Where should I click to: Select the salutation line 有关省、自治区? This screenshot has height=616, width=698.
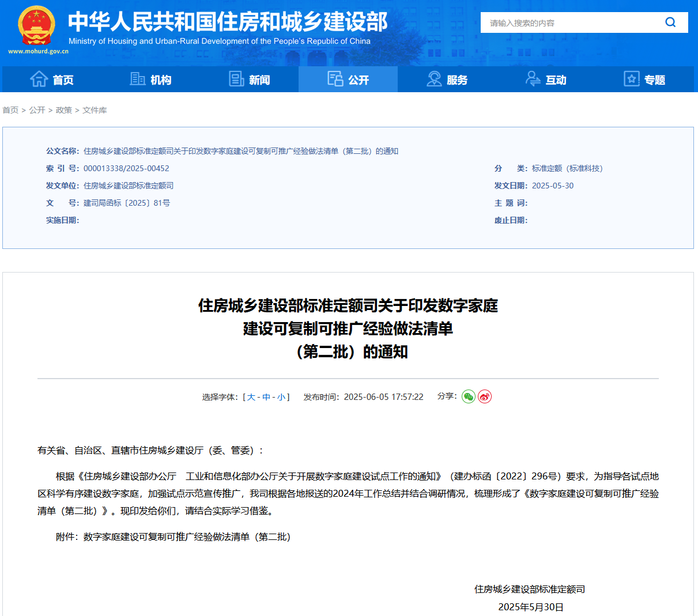pyautogui.click(x=151, y=451)
